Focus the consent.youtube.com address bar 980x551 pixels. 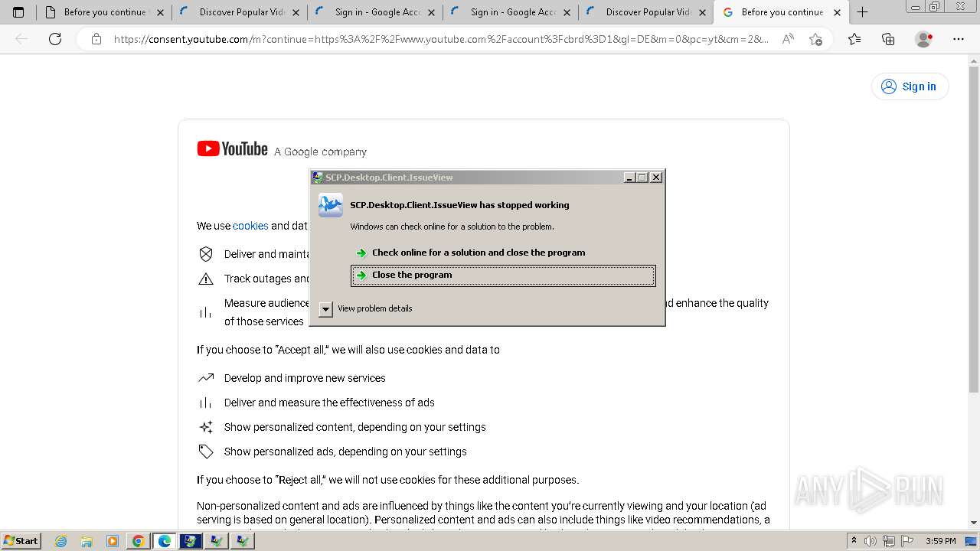440,39
